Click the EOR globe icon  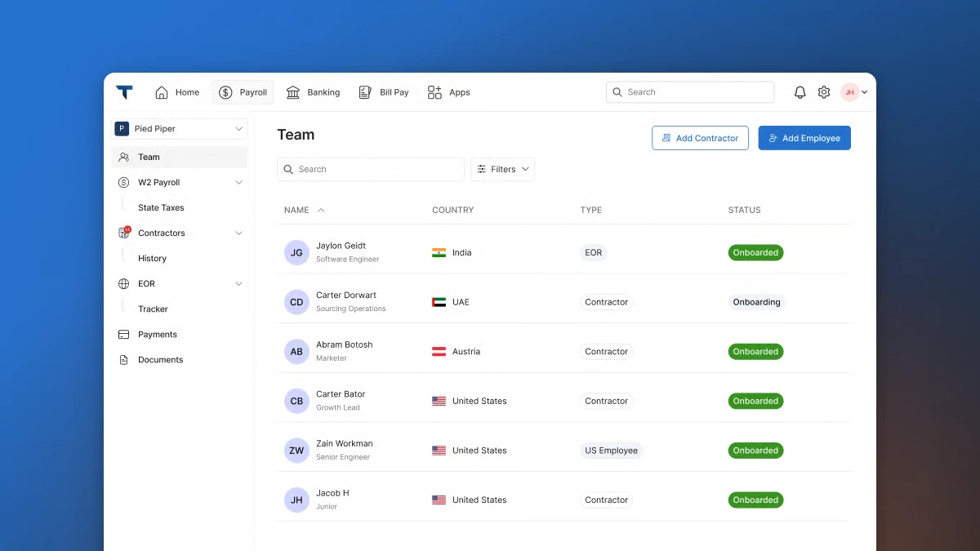click(x=124, y=283)
